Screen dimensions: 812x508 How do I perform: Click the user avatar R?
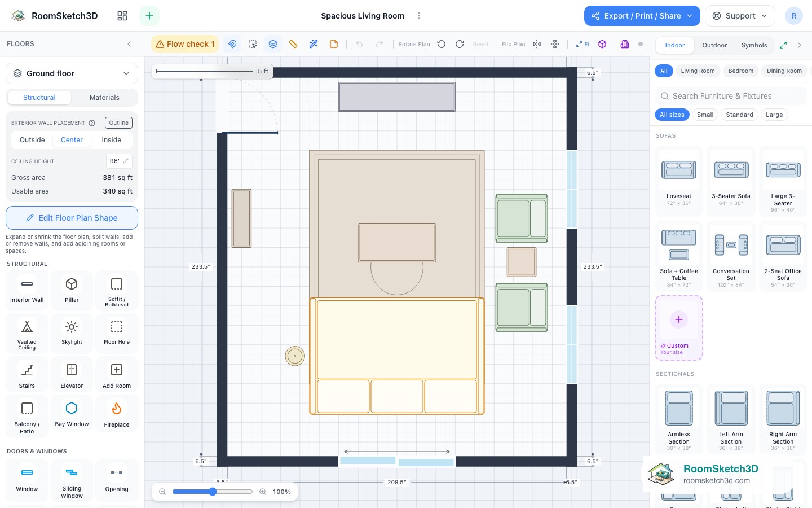coord(794,16)
